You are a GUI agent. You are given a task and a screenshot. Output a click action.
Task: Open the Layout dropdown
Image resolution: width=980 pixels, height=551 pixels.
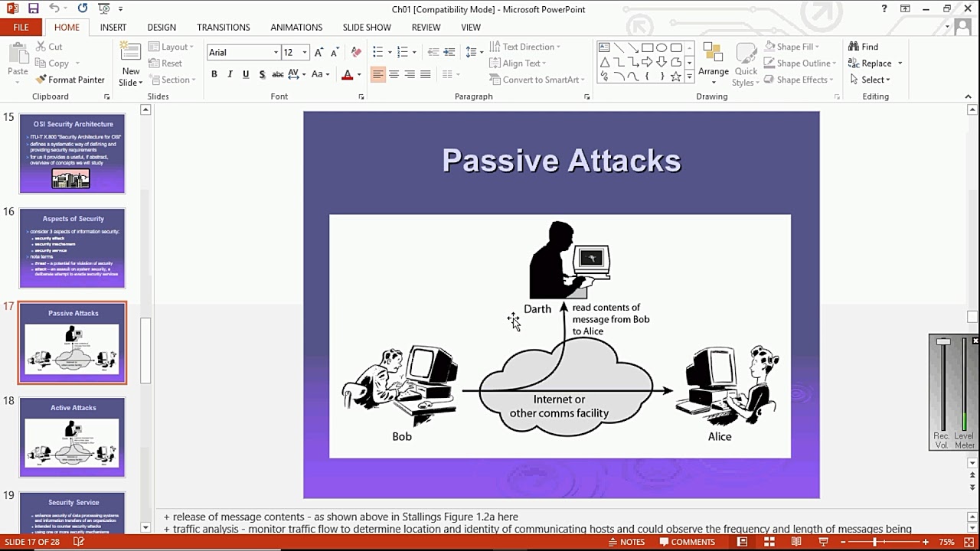pos(171,47)
